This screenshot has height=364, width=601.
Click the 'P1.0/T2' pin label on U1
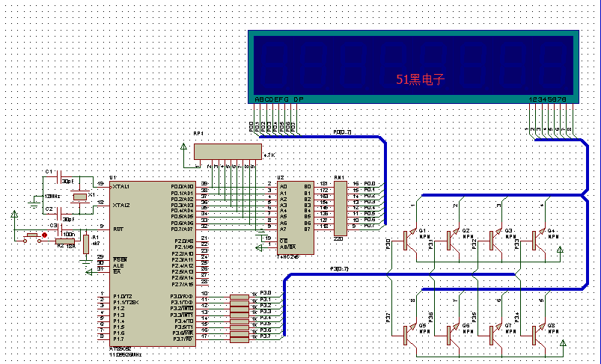pyautogui.click(x=123, y=297)
